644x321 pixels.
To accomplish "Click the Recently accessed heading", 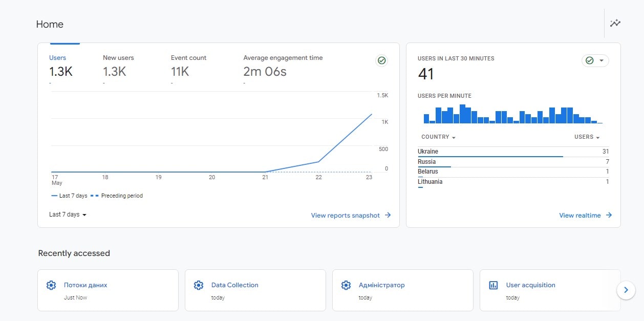I will tap(74, 253).
